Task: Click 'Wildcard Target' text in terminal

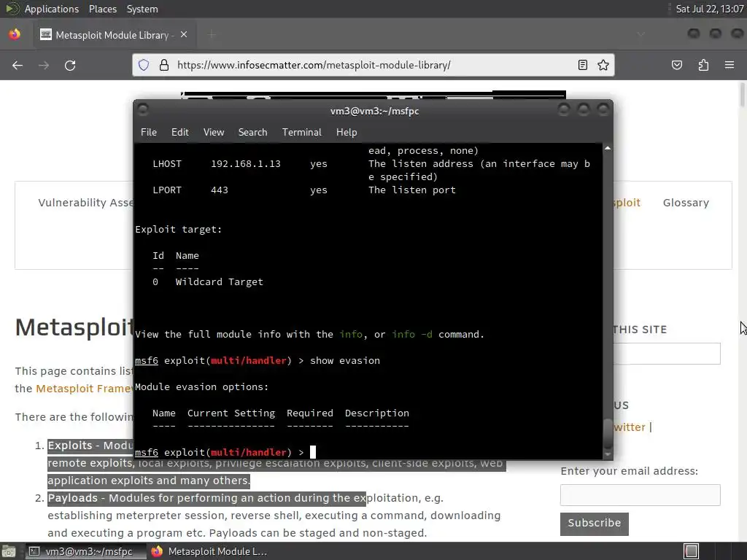Action: pyautogui.click(x=219, y=282)
